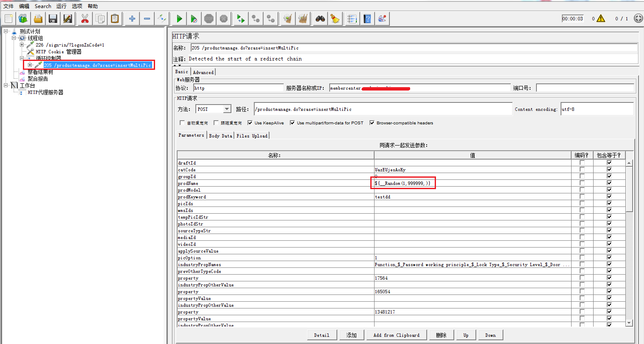Image resolution: width=644 pixels, height=344 pixels.
Task: Uncheck Browser-compatible headers checkbox
Action: tap(372, 123)
